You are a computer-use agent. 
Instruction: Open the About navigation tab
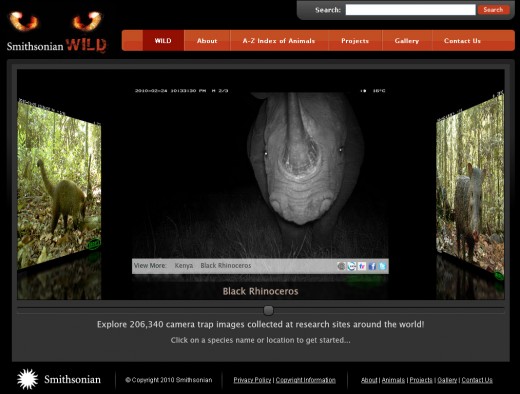pyautogui.click(x=207, y=41)
